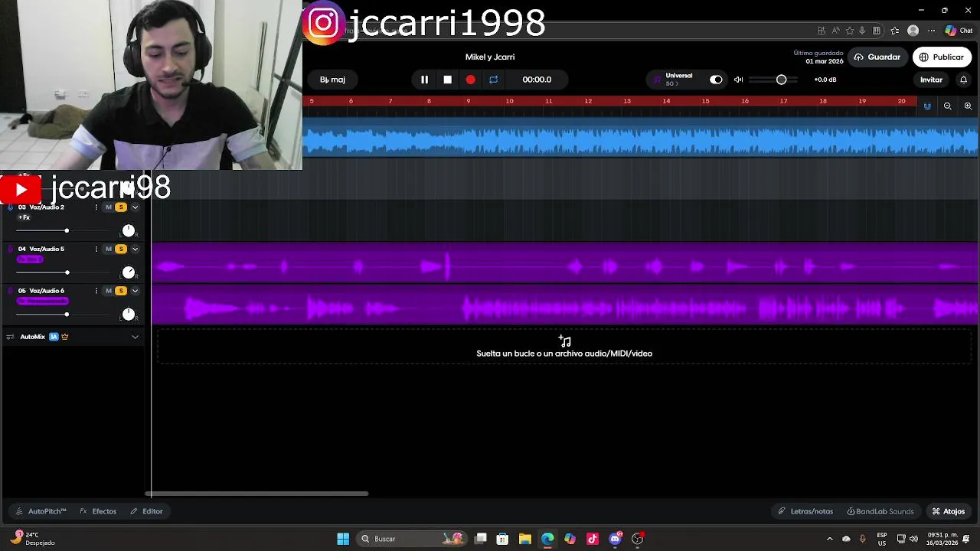Click the horizontal timeline scrollbar
Screen dimensions: 980x551
[256, 494]
